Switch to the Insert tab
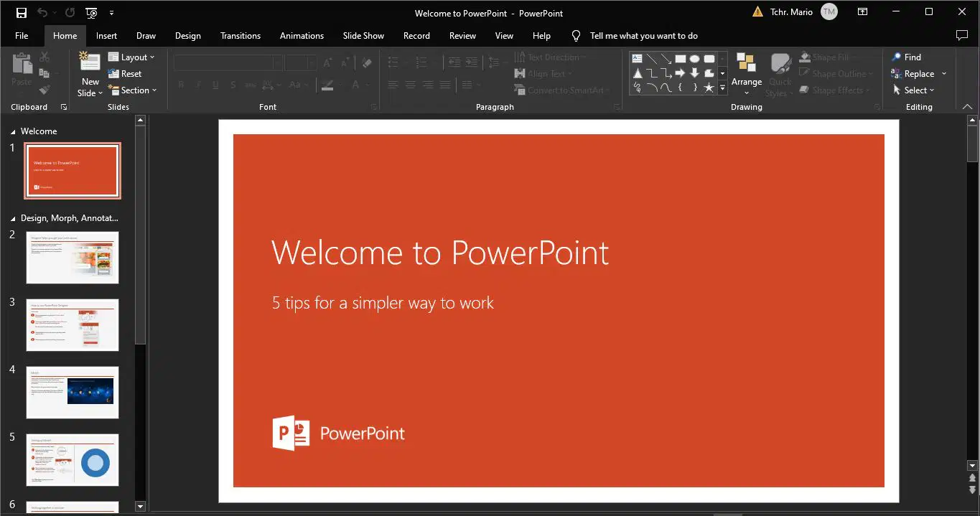Image resolution: width=980 pixels, height=516 pixels. [x=106, y=35]
